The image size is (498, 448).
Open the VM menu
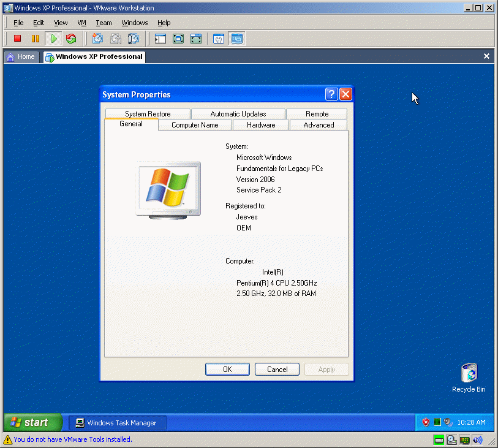coord(81,23)
